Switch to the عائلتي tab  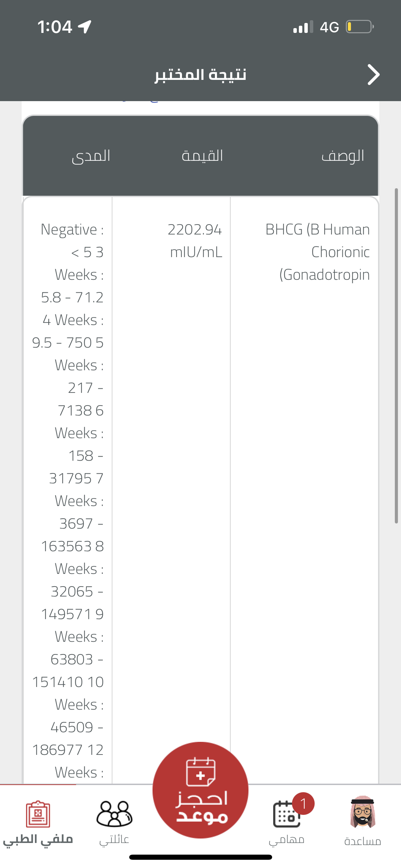[x=114, y=840]
